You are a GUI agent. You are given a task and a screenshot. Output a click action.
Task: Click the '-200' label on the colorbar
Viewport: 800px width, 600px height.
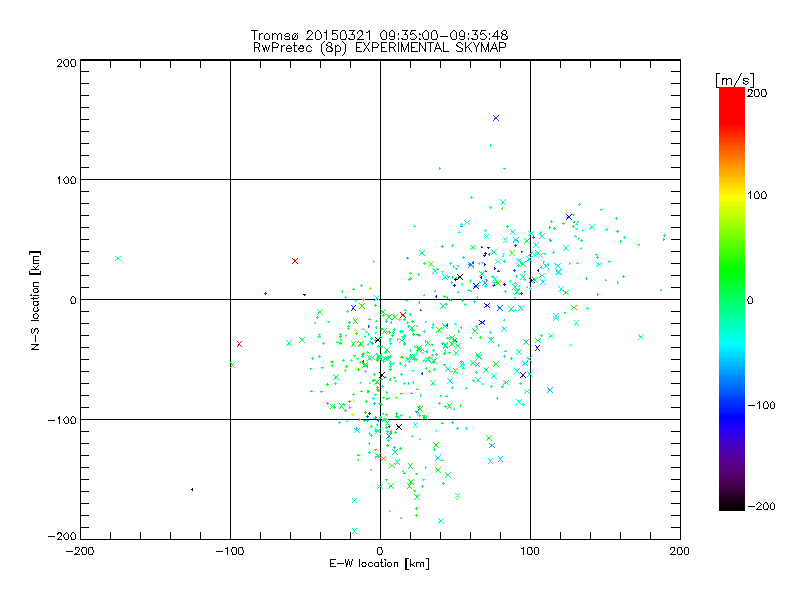coord(761,506)
